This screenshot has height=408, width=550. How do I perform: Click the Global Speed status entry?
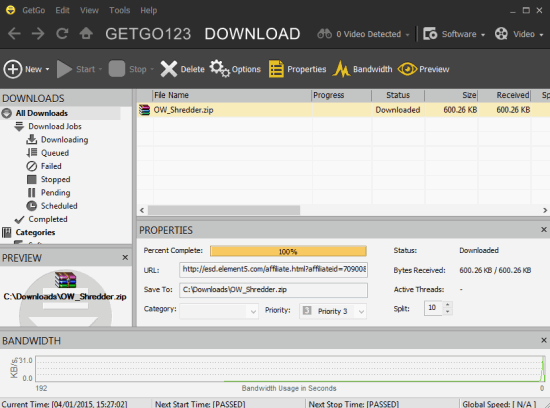499,404
